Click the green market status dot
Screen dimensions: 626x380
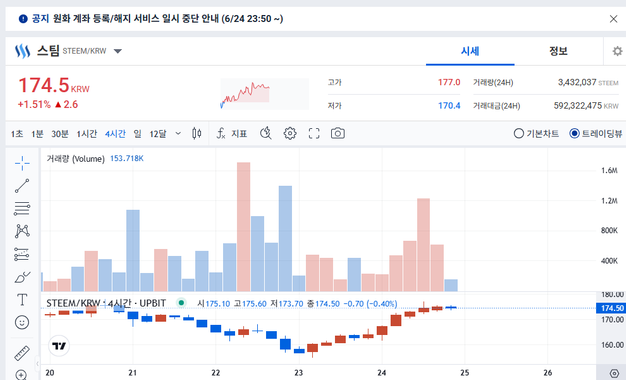181,303
